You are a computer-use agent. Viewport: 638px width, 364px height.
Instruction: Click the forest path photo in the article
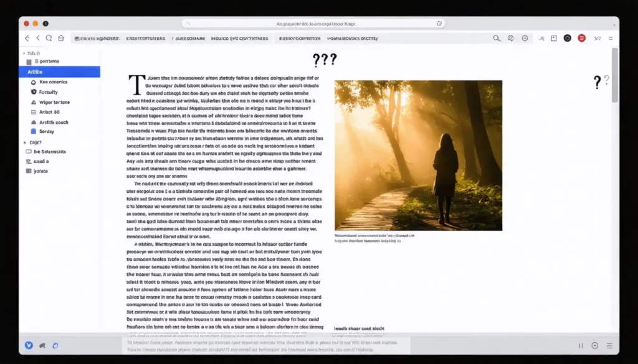[418, 155]
